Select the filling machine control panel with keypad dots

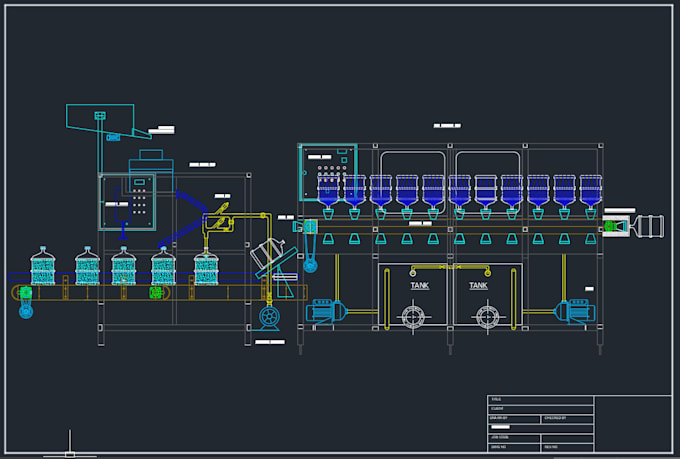[128, 202]
